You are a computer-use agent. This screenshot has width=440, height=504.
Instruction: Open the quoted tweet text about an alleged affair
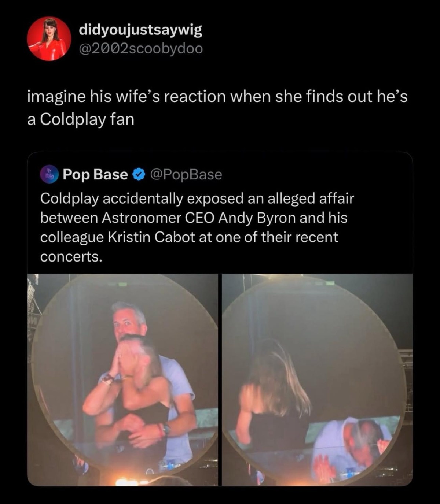[197, 227]
